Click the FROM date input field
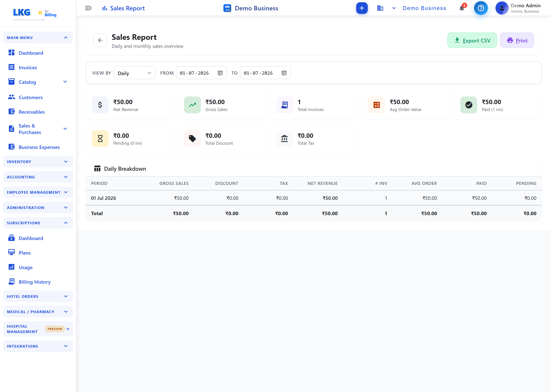The width and height of the screenshot is (551, 392). point(201,73)
